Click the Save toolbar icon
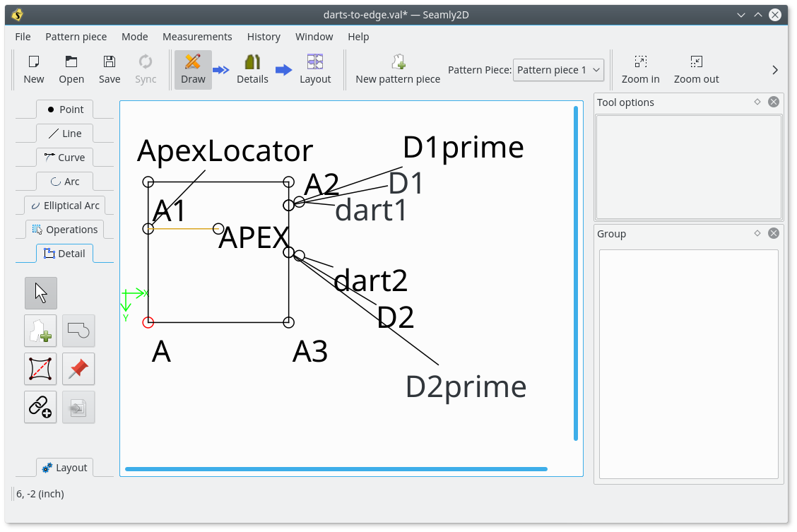The image size is (797, 532). tap(110, 69)
